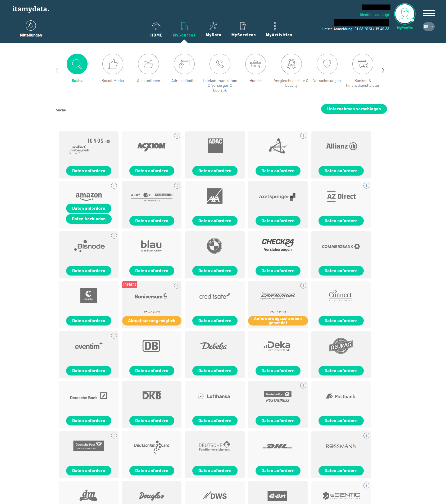This screenshot has height=504, width=446.
Task: Click Unternehmen vorschlagen button
Action: 354,109
